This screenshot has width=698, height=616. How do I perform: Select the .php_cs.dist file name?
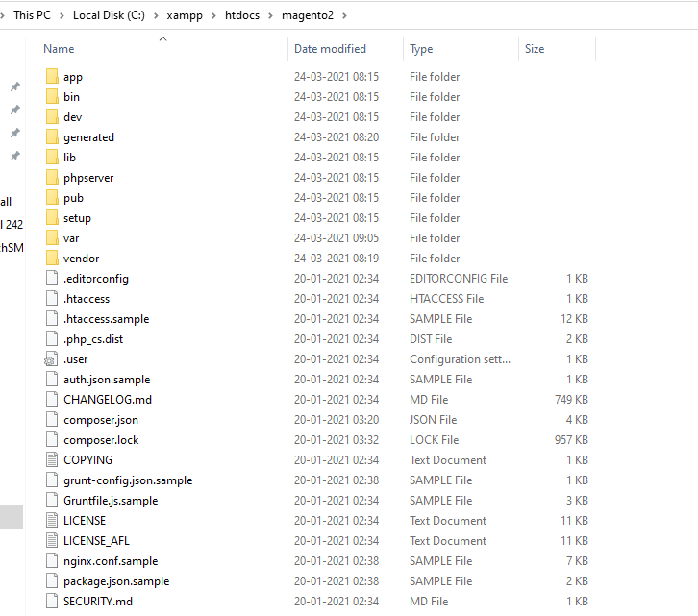click(93, 339)
